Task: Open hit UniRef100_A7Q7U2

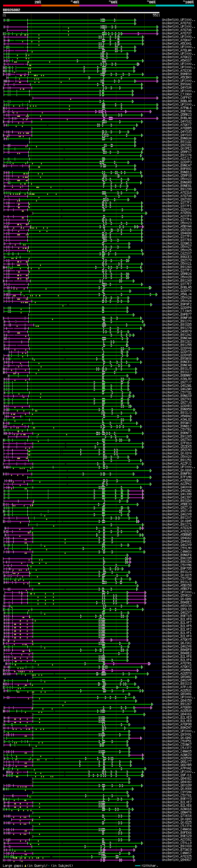Action: coord(177,23)
